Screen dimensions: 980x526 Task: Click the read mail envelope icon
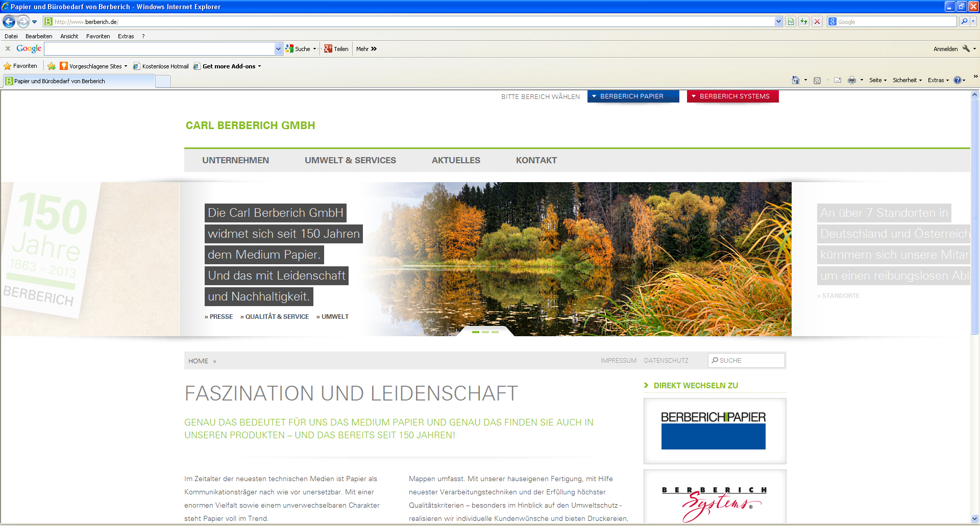pyautogui.click(x=838, y=80)
